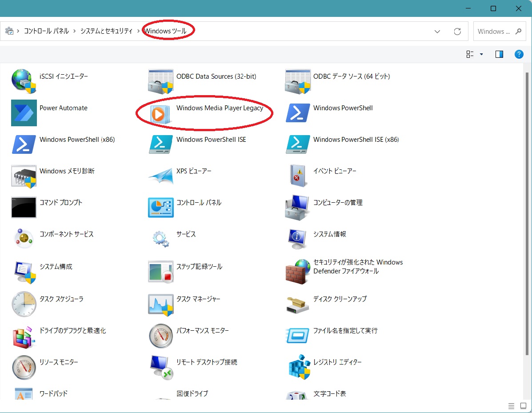
Task: Open the Windows Media Player Legacy icon
Action: (x=158, y=113)
